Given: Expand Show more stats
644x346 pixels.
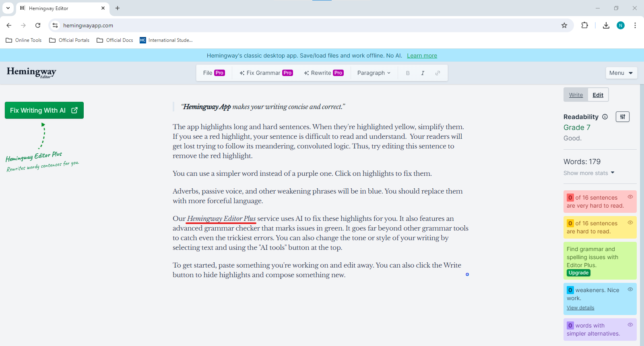Looking at the screenshot, I should coord(589,173).
